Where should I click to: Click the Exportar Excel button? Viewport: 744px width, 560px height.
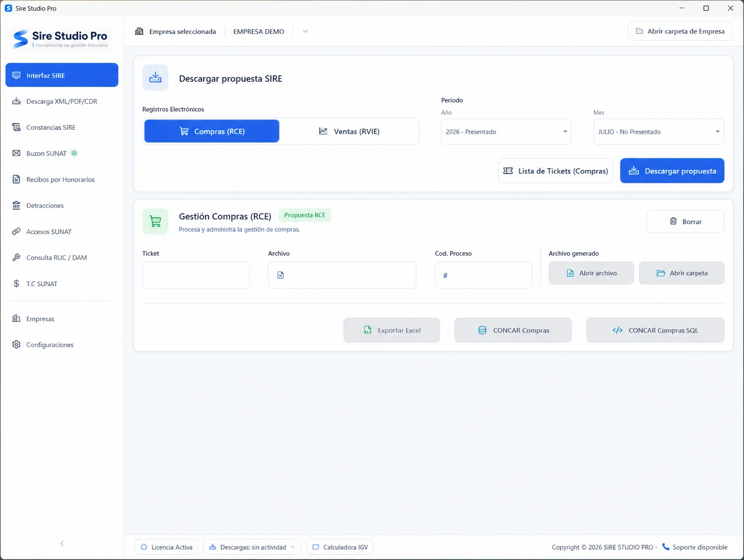tap(392, 330)
